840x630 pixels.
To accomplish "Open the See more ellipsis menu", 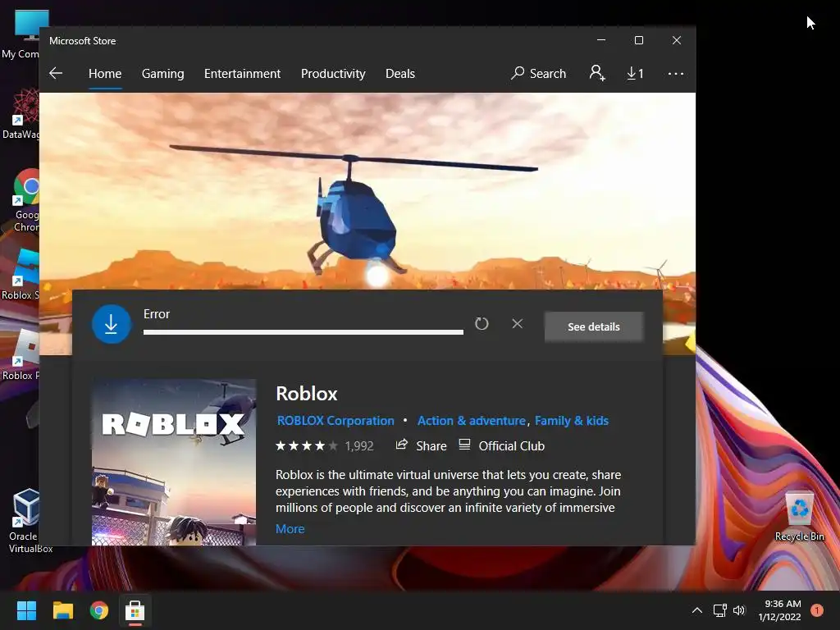I will (676, 73).
